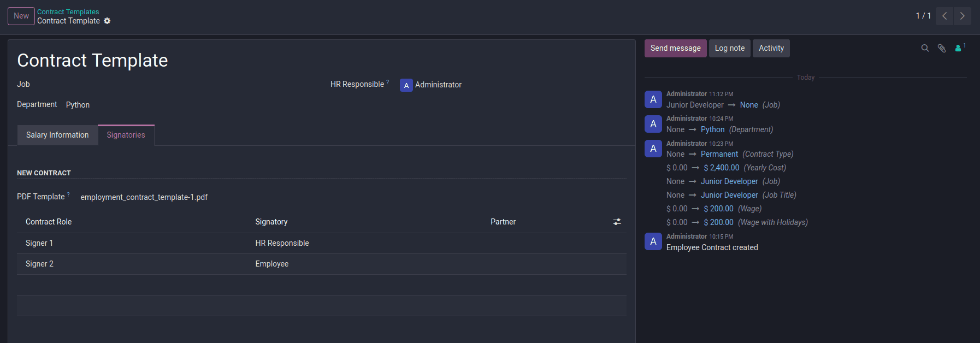Click Administrator name at 11:12 PM message
This screenshot has width=980, height=343.
687,94
